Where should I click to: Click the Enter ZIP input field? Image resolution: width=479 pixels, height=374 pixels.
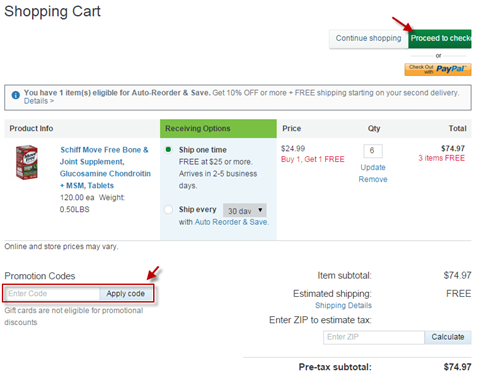coord(374,337)
